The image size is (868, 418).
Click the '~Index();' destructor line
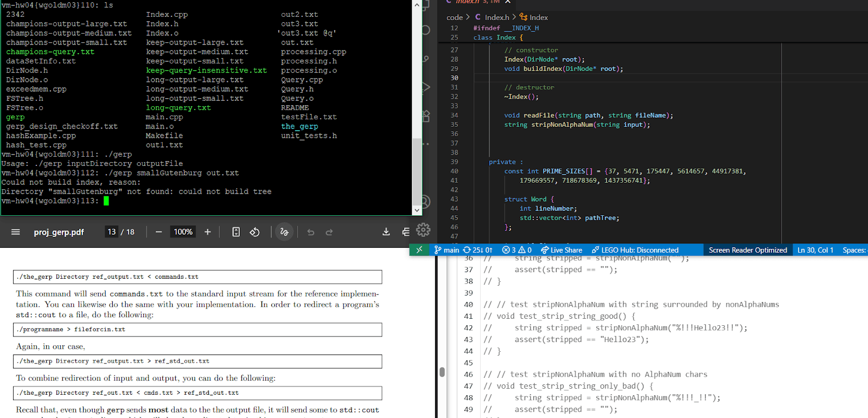coord(521,97)
